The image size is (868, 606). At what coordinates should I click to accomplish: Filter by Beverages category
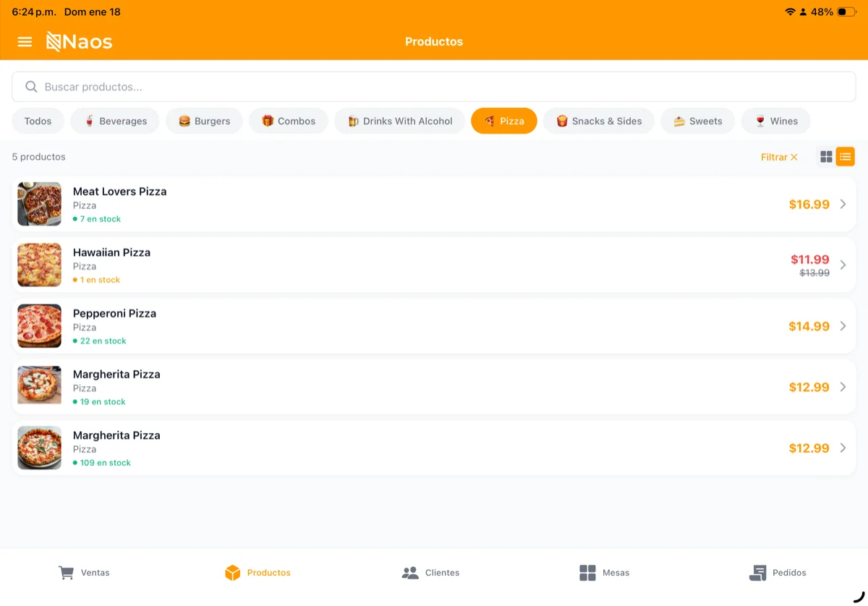(115, 121)
